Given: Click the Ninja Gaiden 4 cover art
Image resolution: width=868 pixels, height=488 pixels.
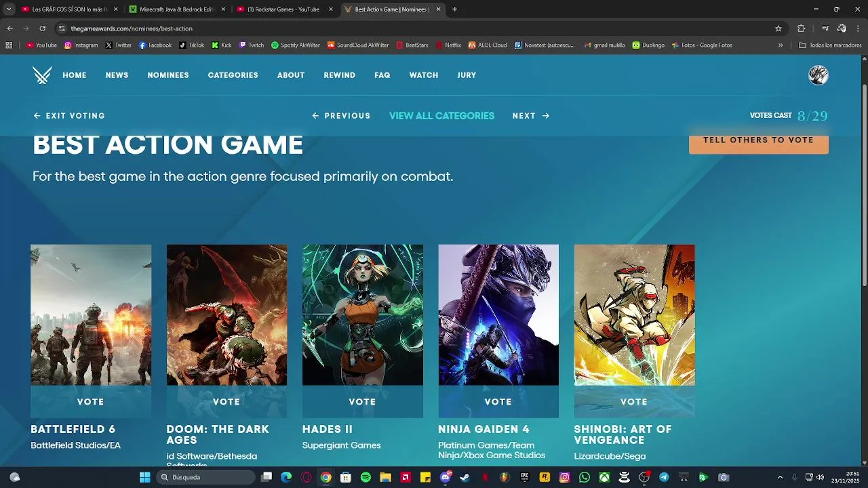Looking at the screenshot, I should (x=498, y=315).
